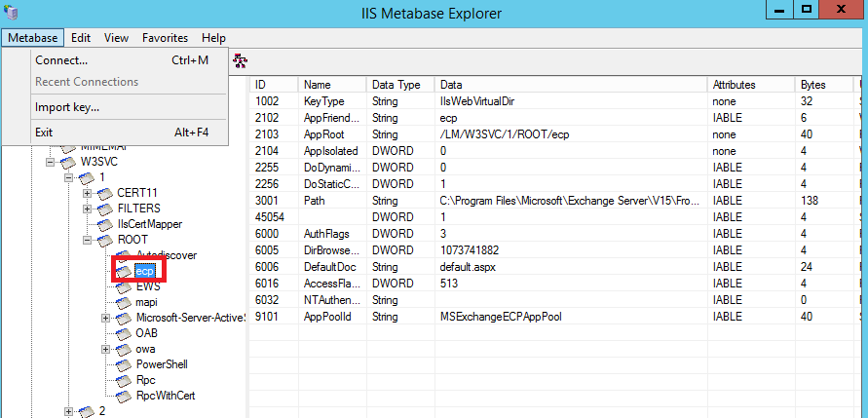
Task: Choose Exit from the Metabase menu
Action: coord(44,133)
